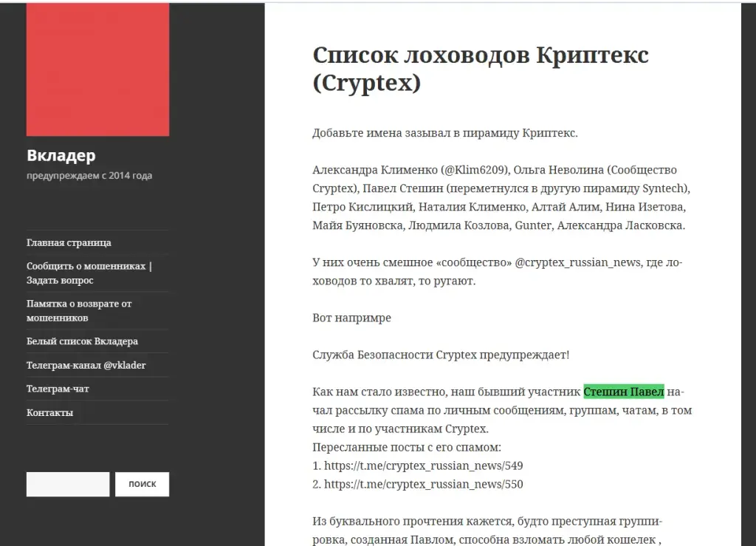Click line Пересланные посты с его спамом
Viewport: 756px width, 546px height.
[407, 447]
